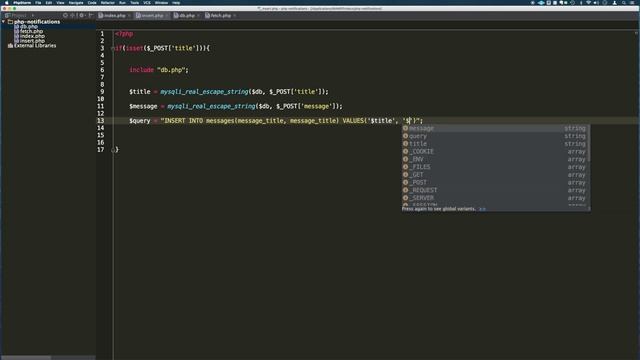
Task: Open the PhpStorm application menu
Action: [x=22, y=2]
